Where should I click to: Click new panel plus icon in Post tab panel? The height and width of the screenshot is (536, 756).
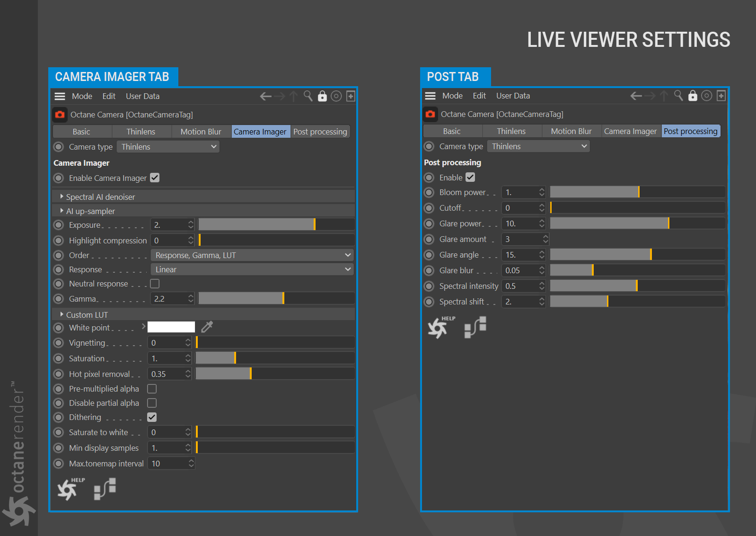[x=721, y=96]
